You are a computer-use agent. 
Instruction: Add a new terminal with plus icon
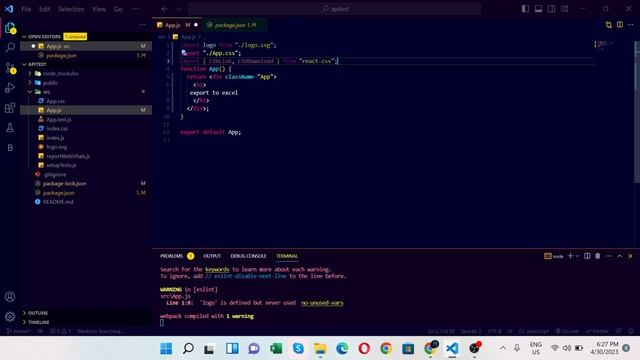pos(570,256)
